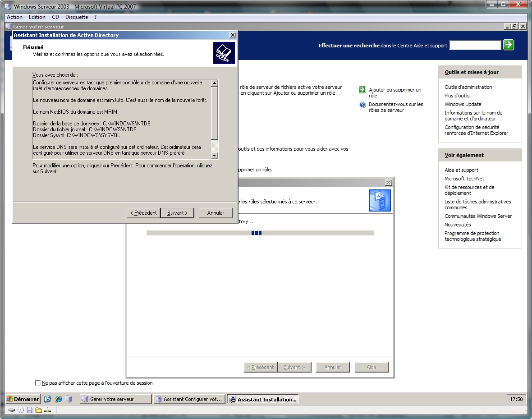Switch to Assistant Configurer taskbar item
This screenshot has width=532, height=419.
click(x=189, y=399)
